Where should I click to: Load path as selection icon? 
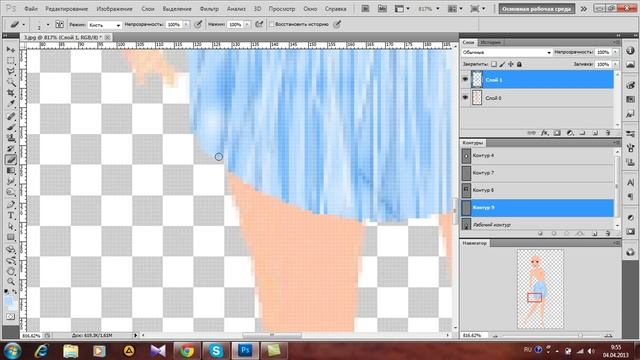pyautogui.click(x=567, y=233)
